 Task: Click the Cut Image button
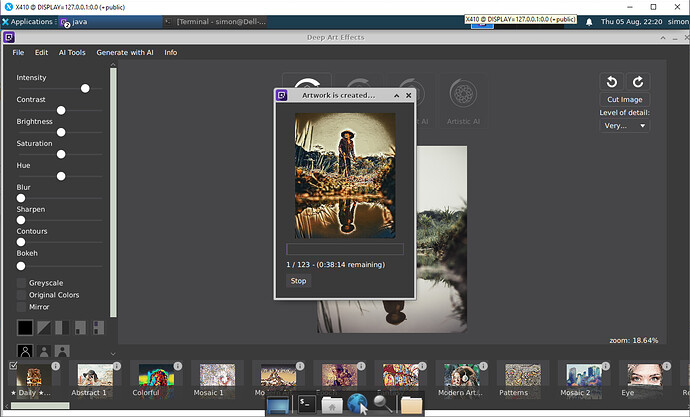625,100
